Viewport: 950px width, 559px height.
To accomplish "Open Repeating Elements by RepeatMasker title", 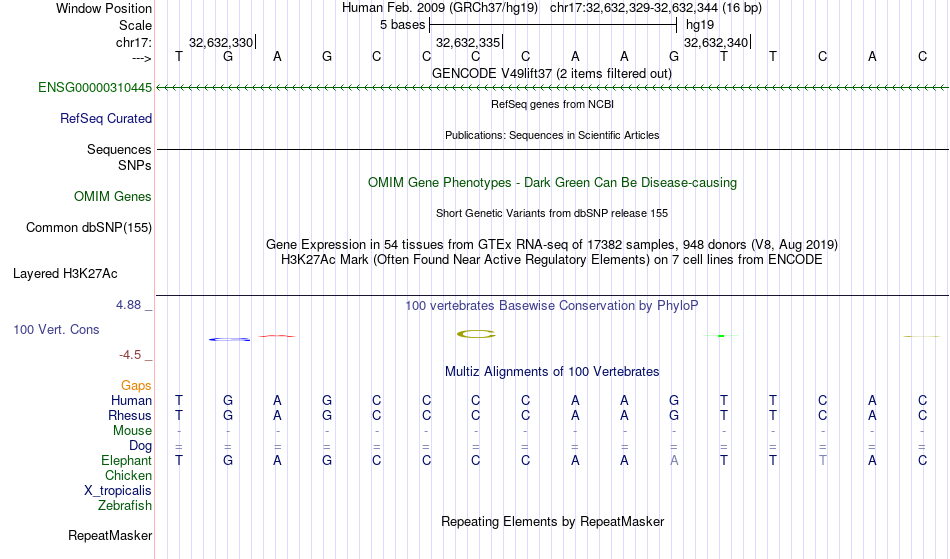I will 552,522.
